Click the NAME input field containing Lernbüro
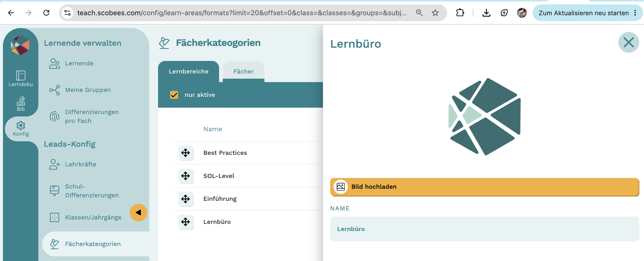 tap(484, 229)
